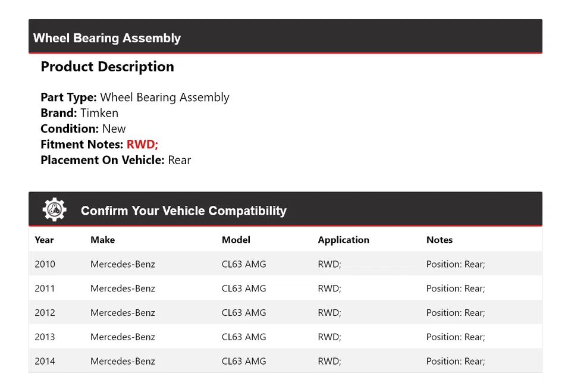Select the Placement On Vehicle value Rear

pyautogui.click(x=179, y=160)
